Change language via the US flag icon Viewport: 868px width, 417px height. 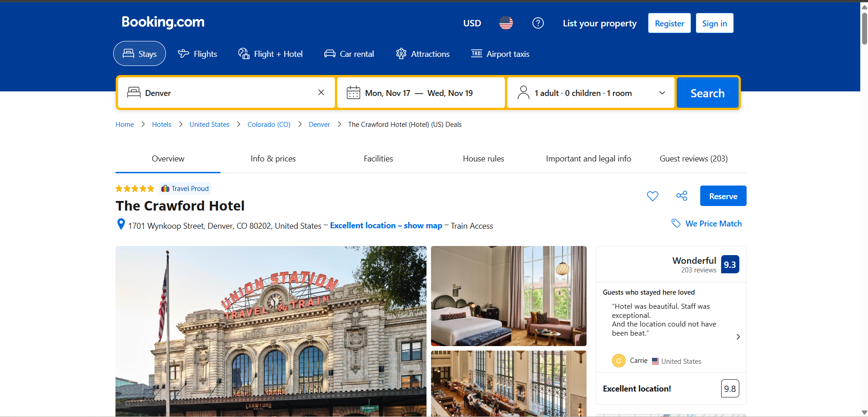506,23
